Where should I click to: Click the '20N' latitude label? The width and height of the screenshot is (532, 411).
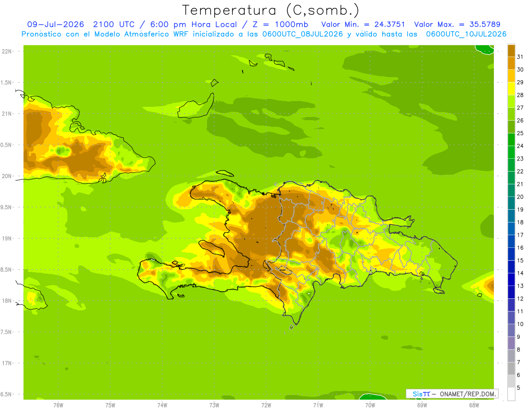click(x=7, y=176)
